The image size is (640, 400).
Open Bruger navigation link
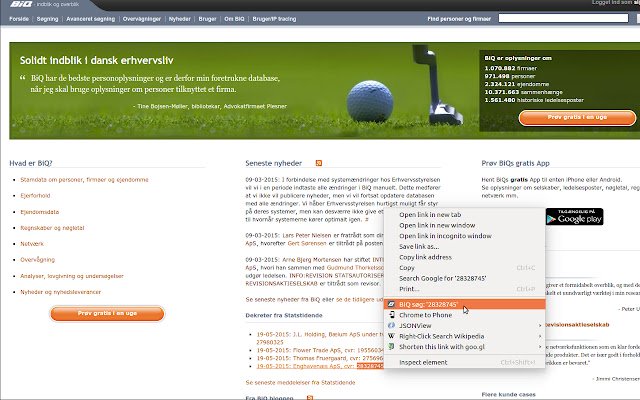point(207,19)
